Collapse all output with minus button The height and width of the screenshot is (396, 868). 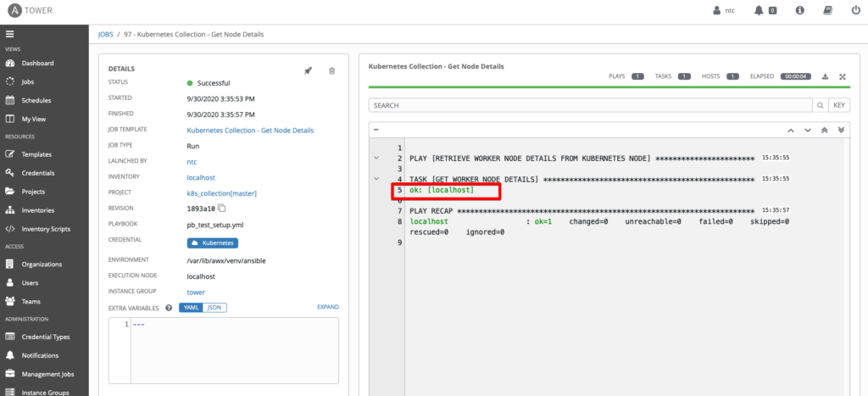coord(376,130)
